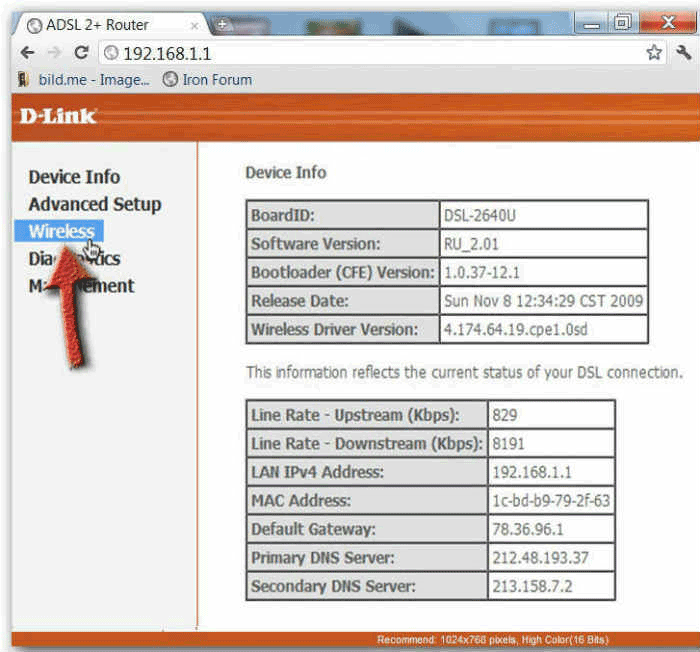Click the Default Gateway label cell
This screenshot has height=652, width=700.
tap(367, 530)
